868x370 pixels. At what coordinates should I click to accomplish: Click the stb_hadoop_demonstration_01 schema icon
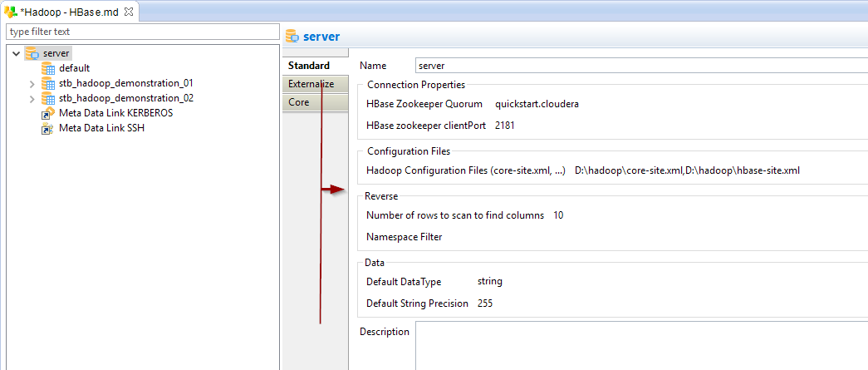coord(48,84)
